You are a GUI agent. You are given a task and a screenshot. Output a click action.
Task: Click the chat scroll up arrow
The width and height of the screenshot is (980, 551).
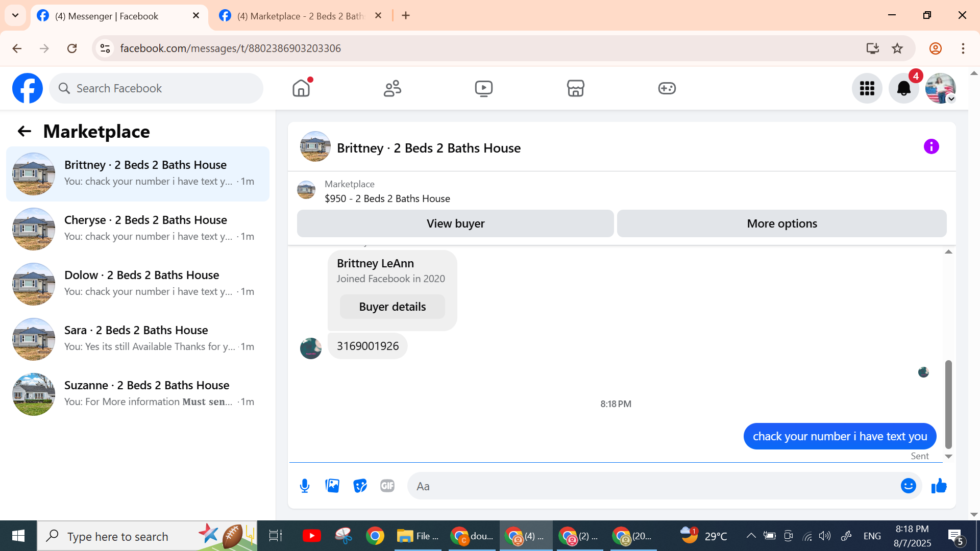[x=948, y=252]
